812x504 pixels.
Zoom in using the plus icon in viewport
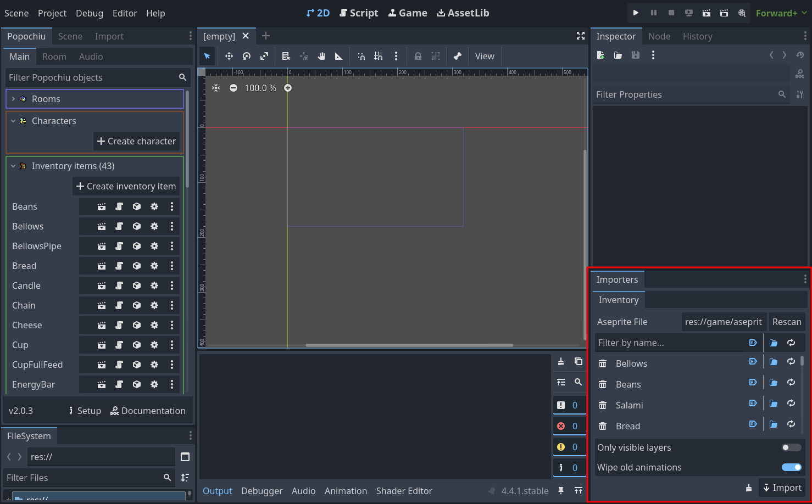pos(288,88)
